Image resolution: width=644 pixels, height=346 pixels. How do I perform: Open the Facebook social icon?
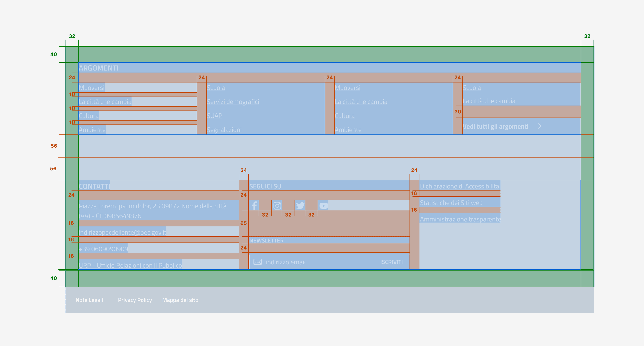[254, 205]
